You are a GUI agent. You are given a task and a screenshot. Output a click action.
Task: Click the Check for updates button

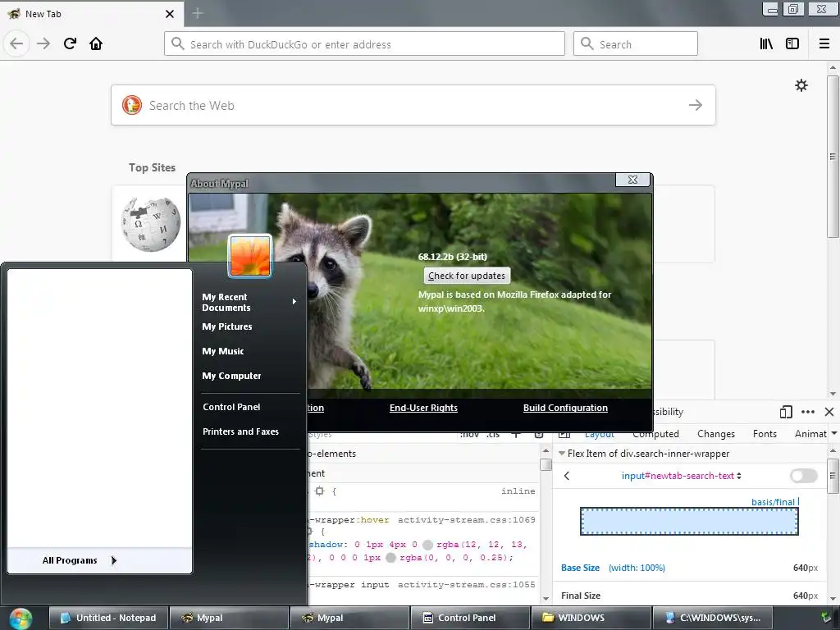coord(467,276)
